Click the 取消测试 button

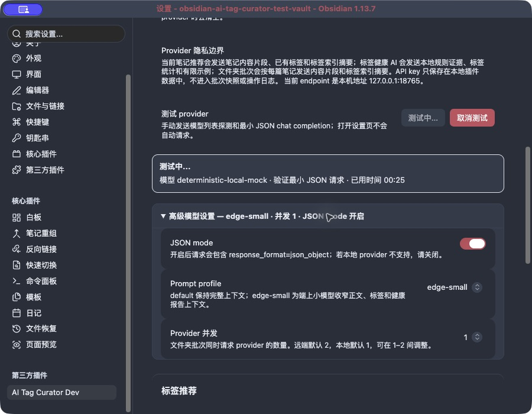(472, 118)
